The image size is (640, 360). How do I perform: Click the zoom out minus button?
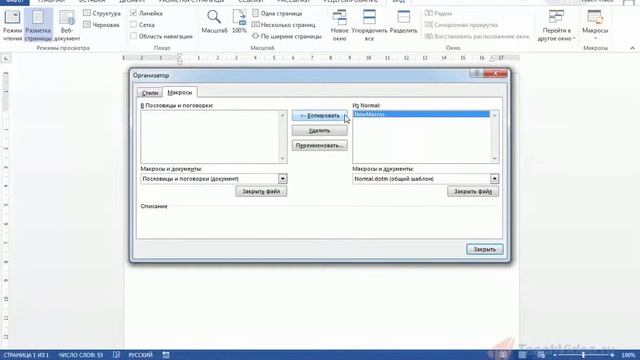555,355
